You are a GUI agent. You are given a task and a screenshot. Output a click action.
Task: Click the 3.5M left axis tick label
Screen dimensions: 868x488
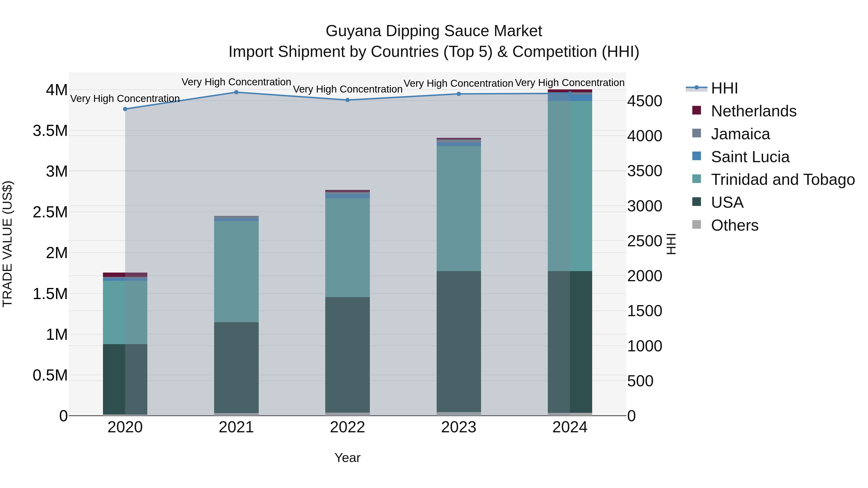(50, 131)
